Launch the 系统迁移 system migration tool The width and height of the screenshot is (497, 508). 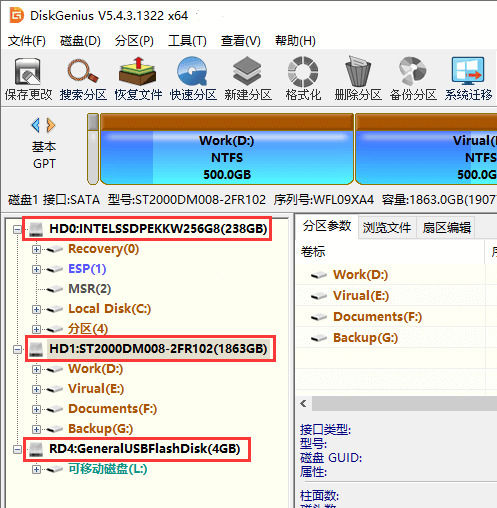click(x=468, y=79)
